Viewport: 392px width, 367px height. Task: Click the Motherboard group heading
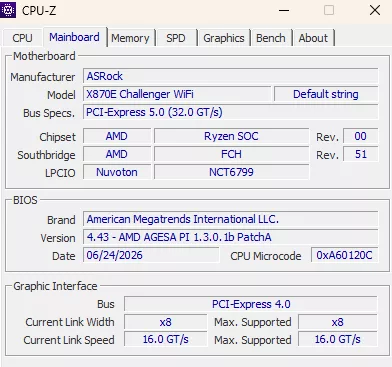[x=44, y=56]
